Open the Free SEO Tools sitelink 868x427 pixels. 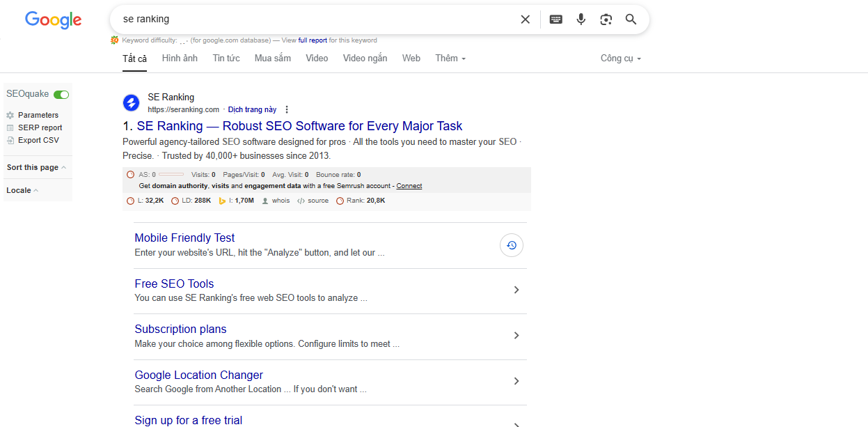tap(174, 284)
